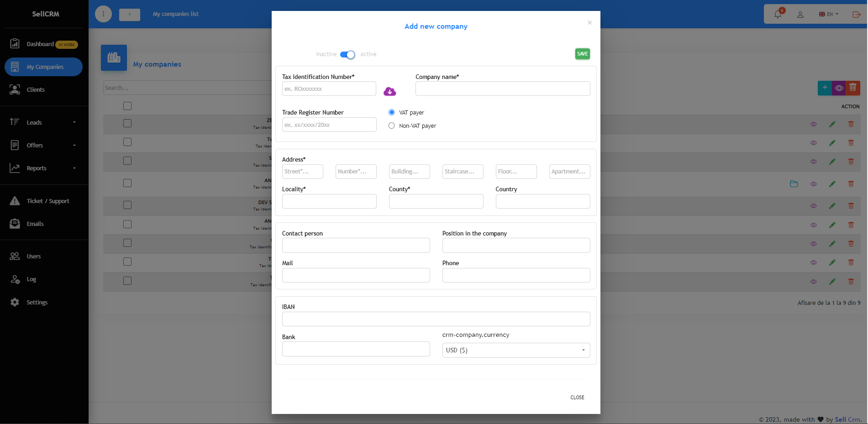Click the CLOSE button at dialog bottom
868x424 pixels.
pos(577,398)
